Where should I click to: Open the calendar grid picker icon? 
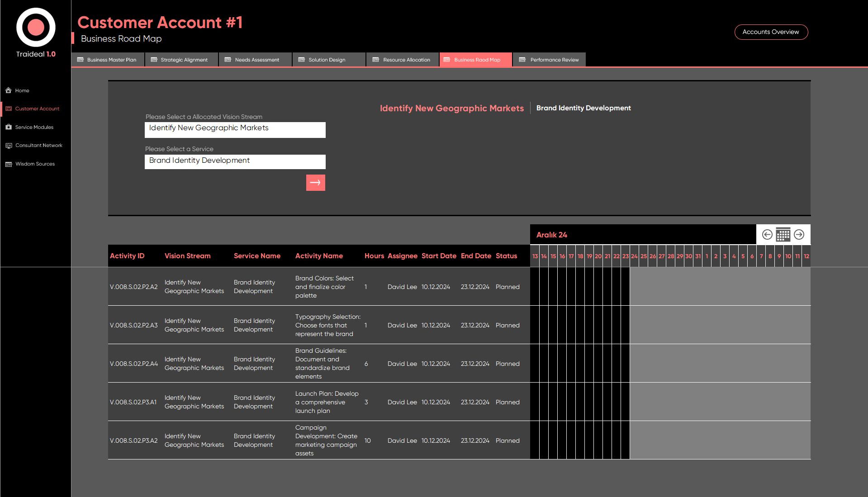pos(783,234)
